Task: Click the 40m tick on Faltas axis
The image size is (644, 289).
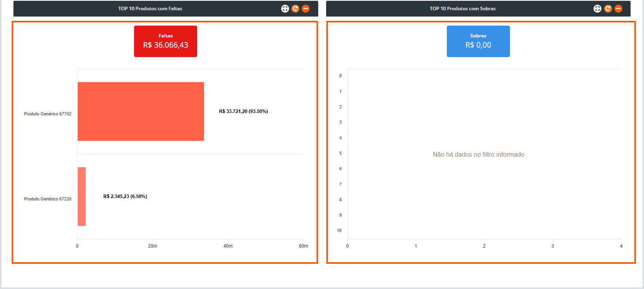Action: [228, 246]
